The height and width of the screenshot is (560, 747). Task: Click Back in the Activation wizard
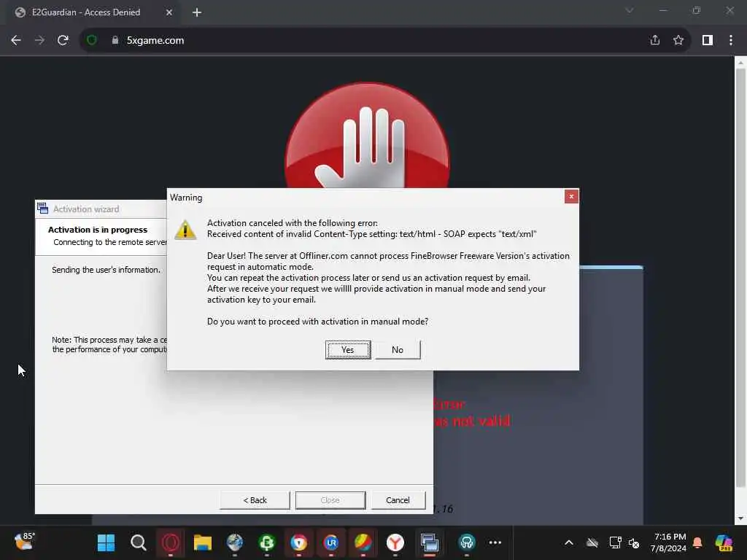255,500
